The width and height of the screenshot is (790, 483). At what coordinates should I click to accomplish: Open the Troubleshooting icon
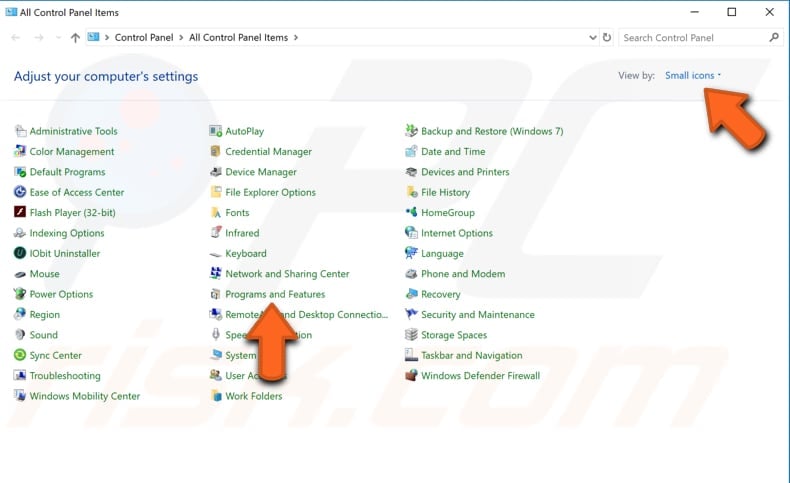[20, 375]
